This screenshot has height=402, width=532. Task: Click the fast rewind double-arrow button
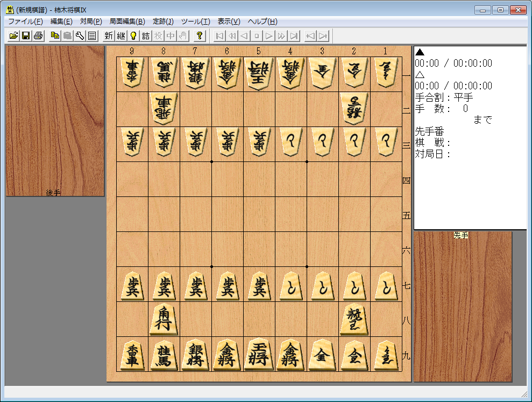232,36
